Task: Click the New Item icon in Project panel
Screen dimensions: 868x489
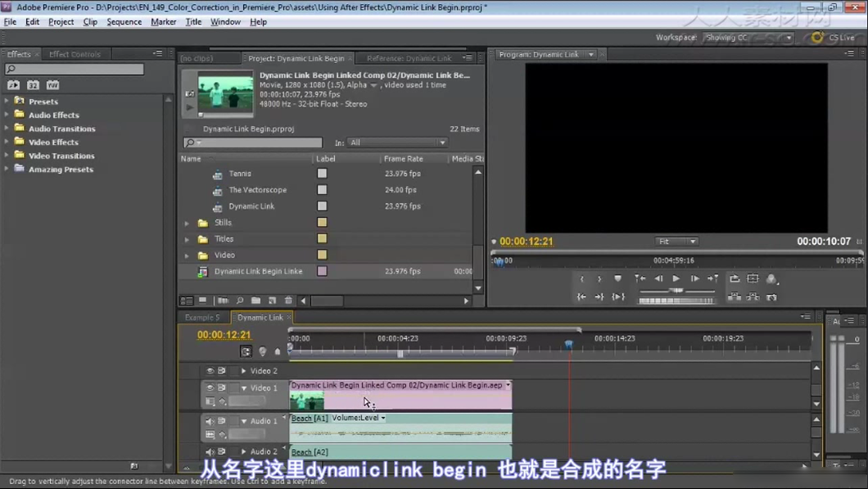Action: click(273, 301)
